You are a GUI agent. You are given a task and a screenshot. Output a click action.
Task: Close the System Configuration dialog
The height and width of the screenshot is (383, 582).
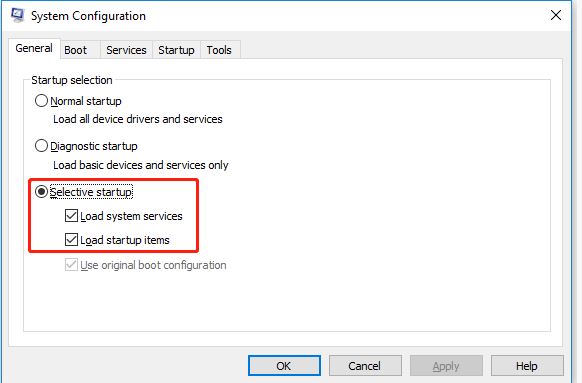(556, 15)
